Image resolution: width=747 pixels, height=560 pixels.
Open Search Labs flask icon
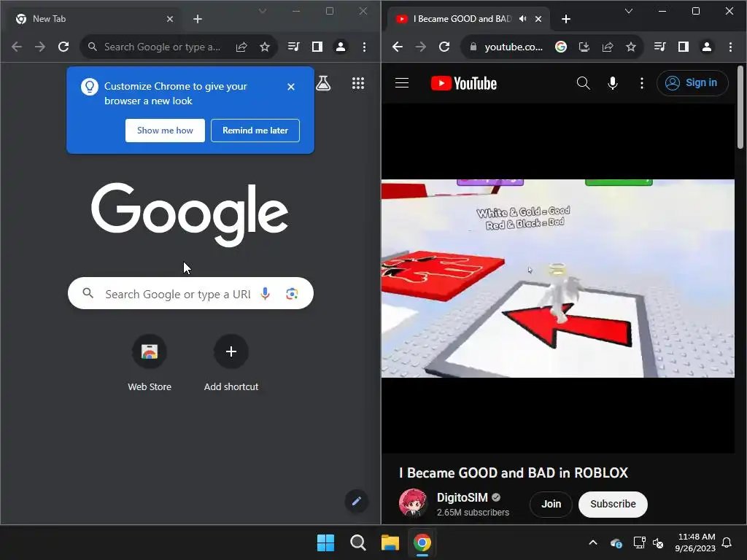pyautogui.click(x=323, y=83)
